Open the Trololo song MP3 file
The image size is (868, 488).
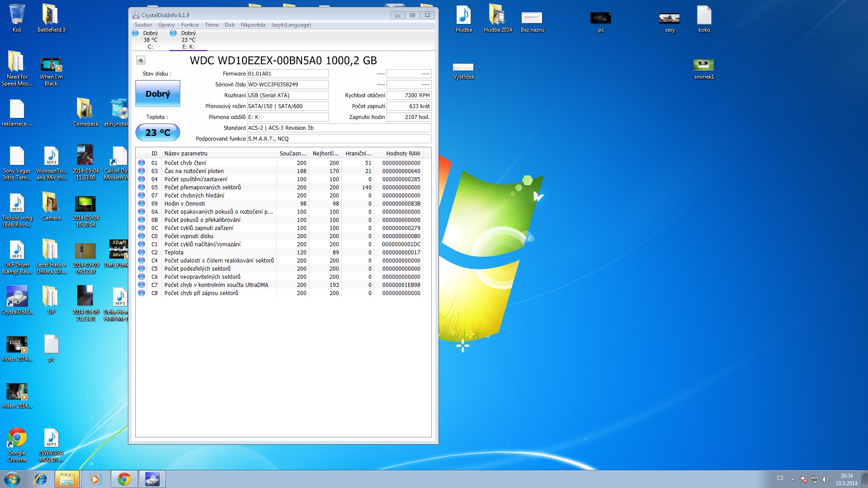(x=17, y=210)
